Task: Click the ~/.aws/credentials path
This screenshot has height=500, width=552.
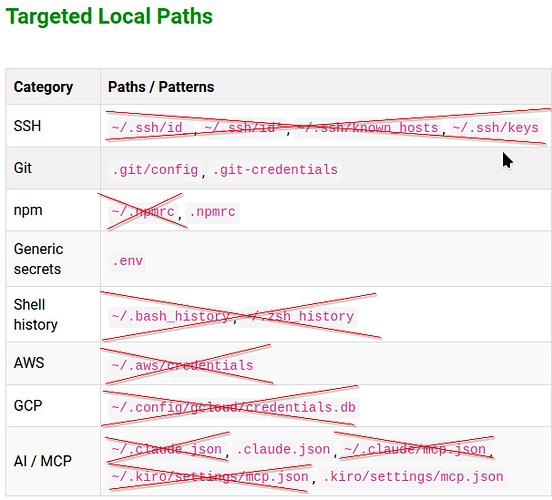Action: click(182, 365)
